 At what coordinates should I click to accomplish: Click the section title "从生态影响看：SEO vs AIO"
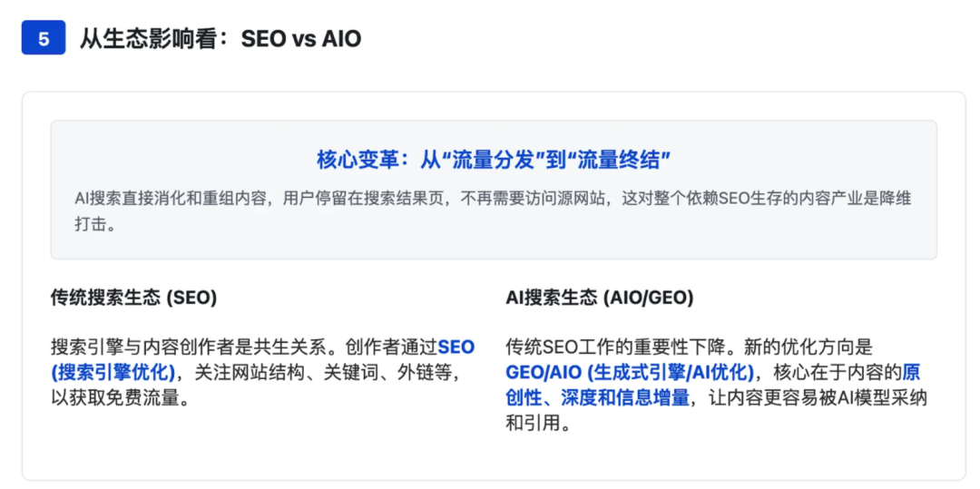click(220, 39)
